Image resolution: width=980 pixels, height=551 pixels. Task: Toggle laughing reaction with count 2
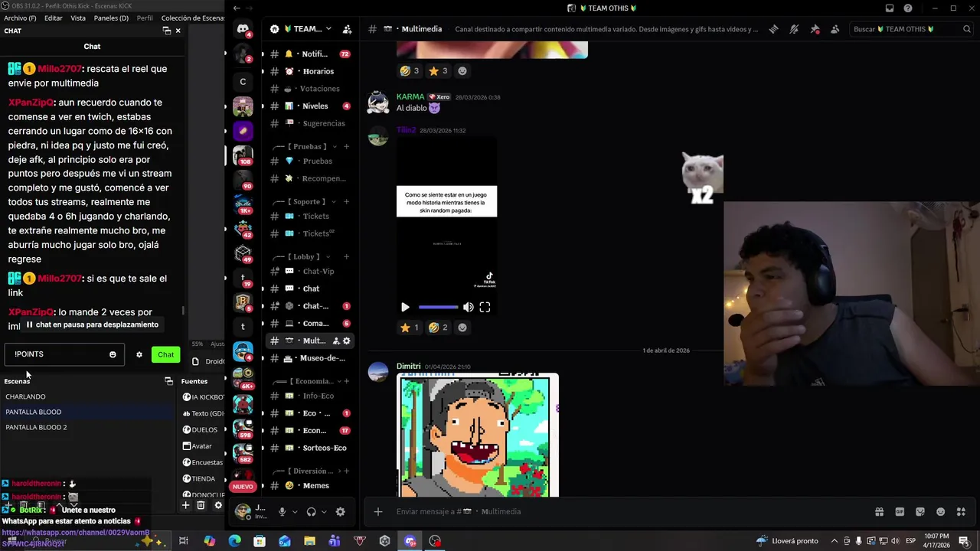pyautogui.click(x=438, y=328)
